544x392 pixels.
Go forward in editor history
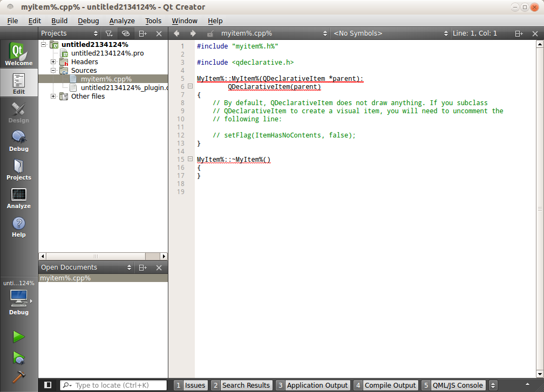[193, 33]
